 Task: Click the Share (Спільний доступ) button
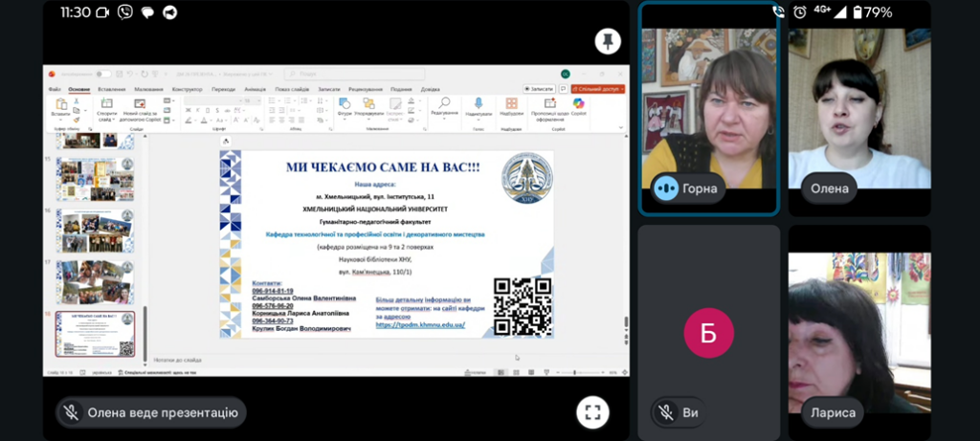pos(602,89)
